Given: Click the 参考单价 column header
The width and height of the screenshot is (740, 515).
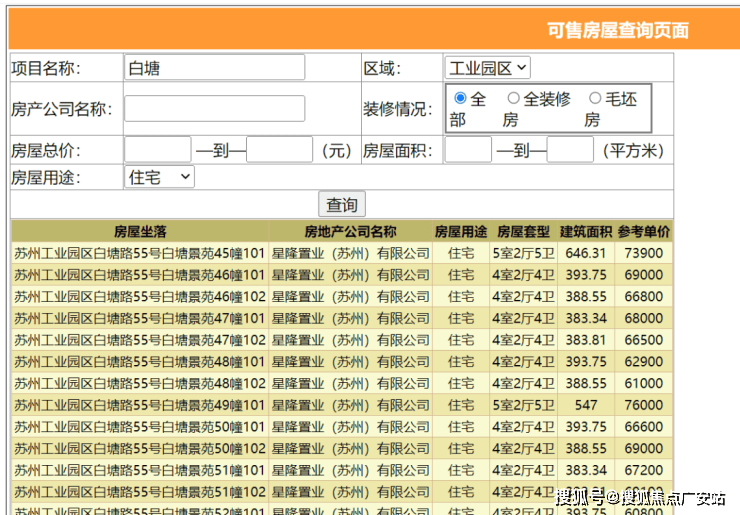Looking at the screenshot, I should coord(643,231).
